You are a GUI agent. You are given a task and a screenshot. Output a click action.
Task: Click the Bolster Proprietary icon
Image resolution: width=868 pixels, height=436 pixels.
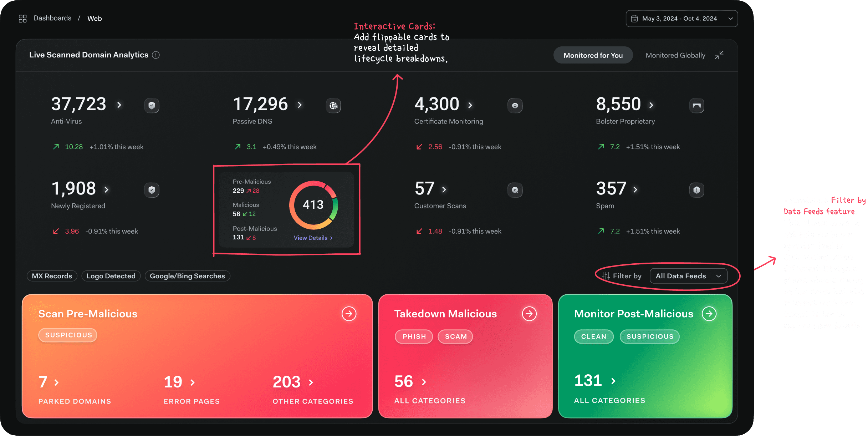[696, 105]
